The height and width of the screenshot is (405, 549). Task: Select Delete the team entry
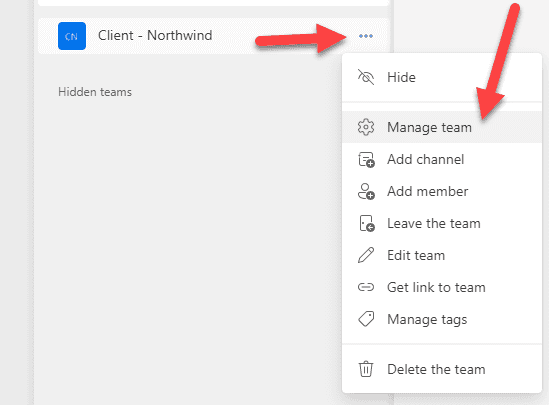(442, 369)
